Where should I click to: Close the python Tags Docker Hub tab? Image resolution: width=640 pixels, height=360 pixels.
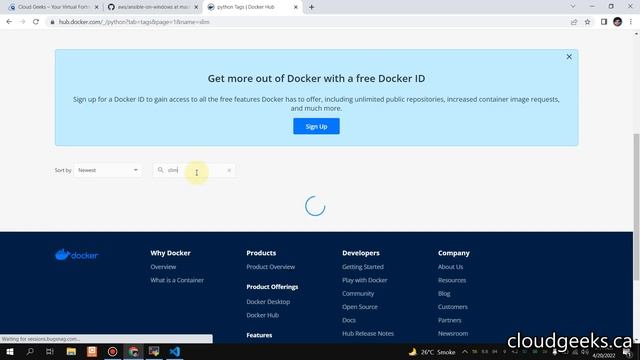coord(296,7)
